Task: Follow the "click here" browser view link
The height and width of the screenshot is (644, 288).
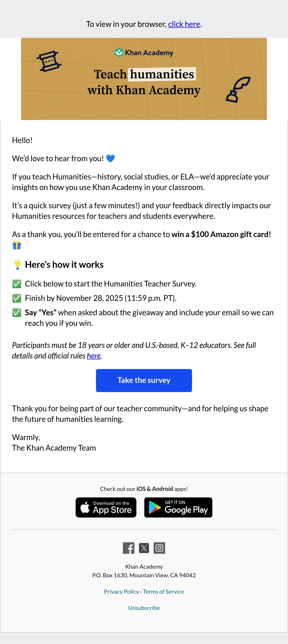Action: click(x=184, y=24)
